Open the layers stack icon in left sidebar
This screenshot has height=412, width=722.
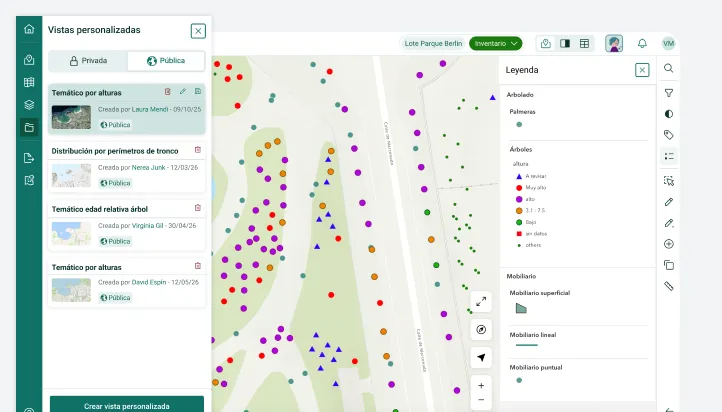point(29,105)
